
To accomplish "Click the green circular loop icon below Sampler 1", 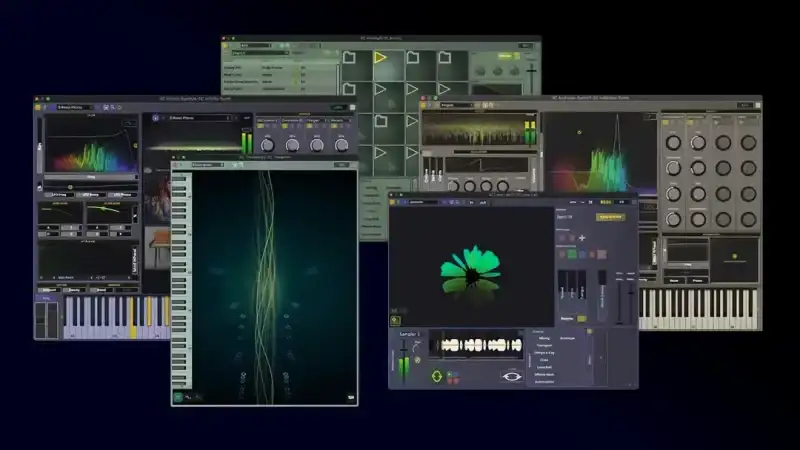I will click(437, 377).
